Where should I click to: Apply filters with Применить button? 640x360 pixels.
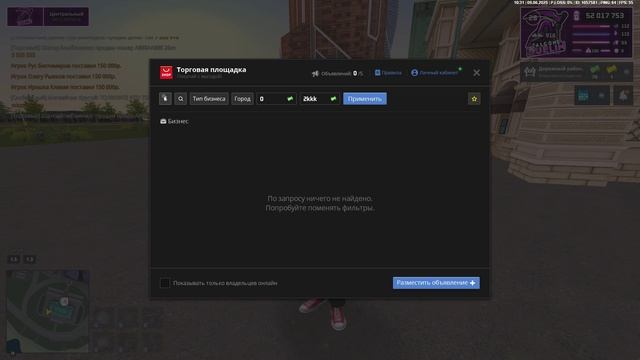pos(365,99)
